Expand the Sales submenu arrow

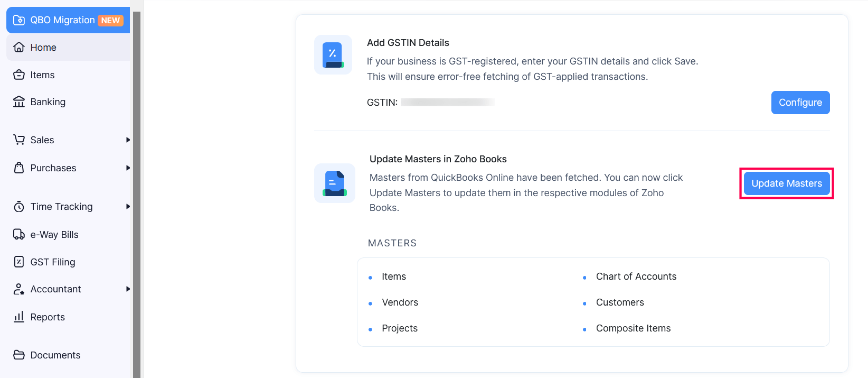click(x=128, y=140)
